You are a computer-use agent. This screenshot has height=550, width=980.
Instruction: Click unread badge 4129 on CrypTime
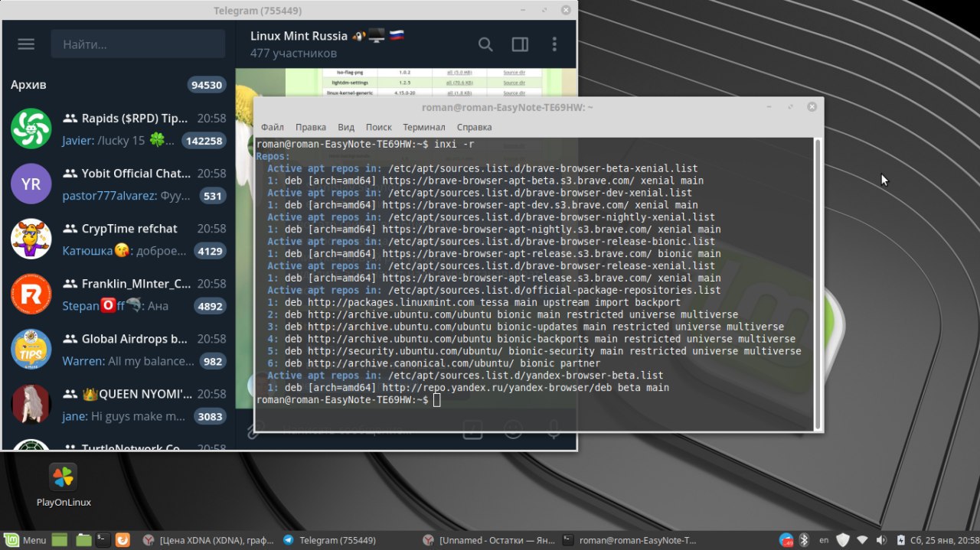[210, 251]
